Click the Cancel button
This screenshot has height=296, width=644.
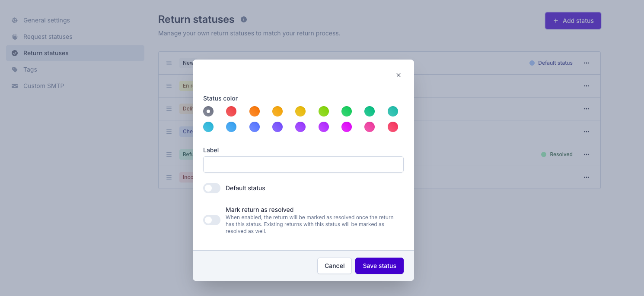(x=334, y=266)
